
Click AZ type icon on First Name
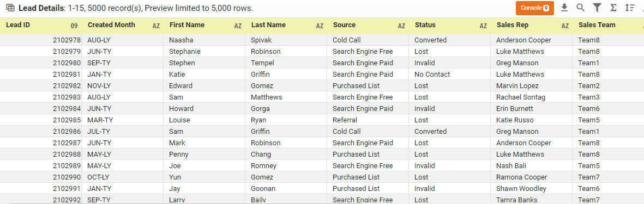238,26
